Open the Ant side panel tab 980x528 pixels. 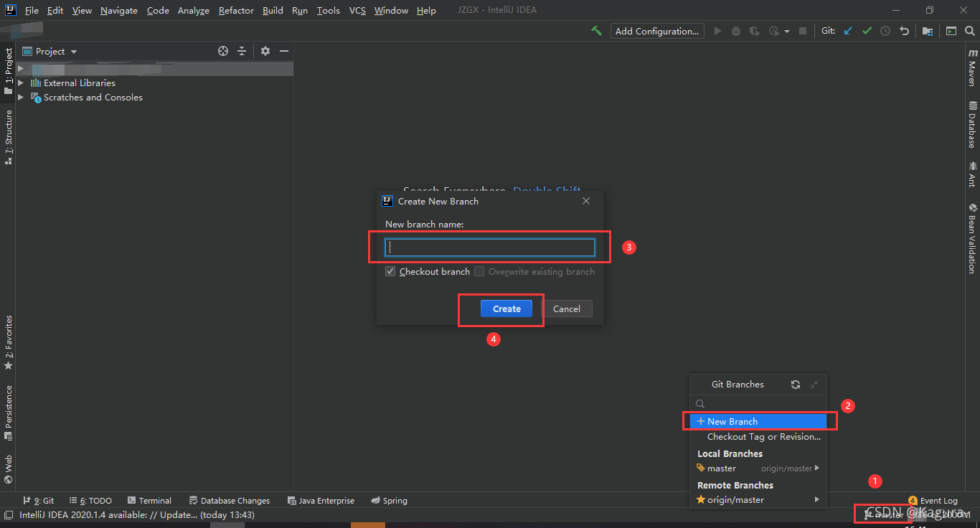[972, 174]
